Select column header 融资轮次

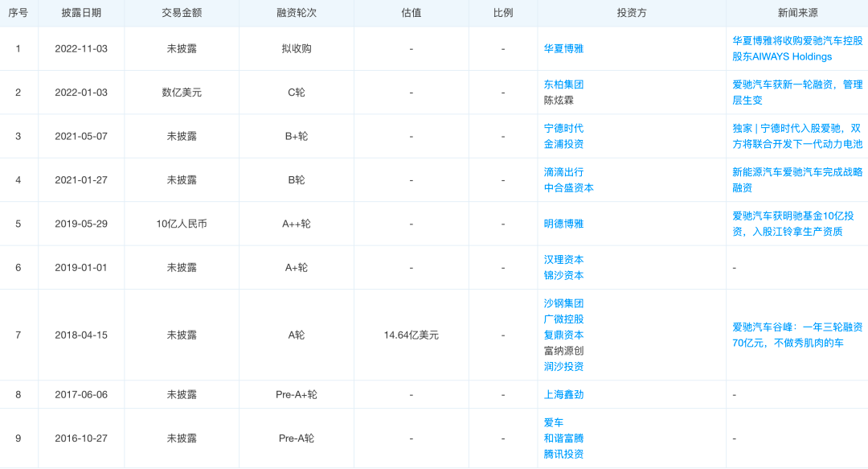coord(296,13)
